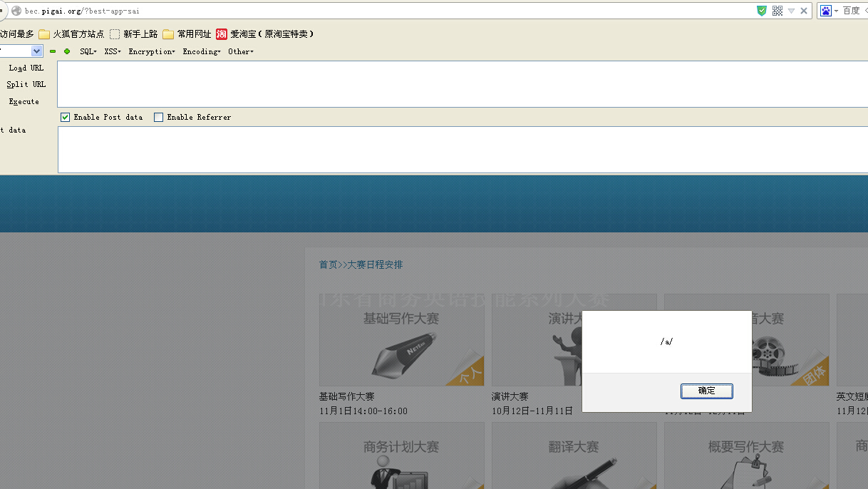Open 基础写作大赛 thumbnail with pen image
This screenshot has height=489, width=868.
[x=402, y=340]
